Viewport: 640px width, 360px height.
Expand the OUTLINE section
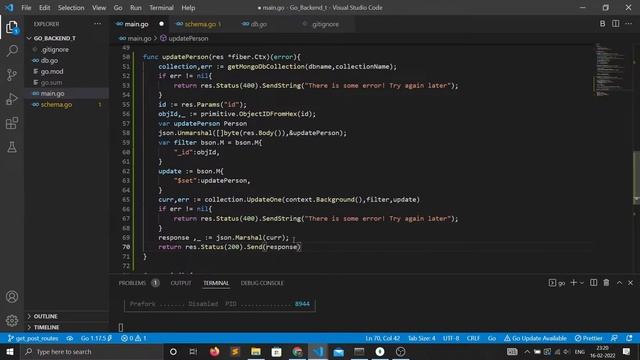click(45, 316)
